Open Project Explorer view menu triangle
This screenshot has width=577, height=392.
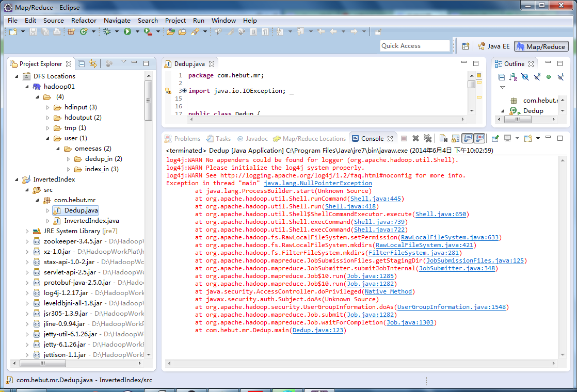(x=124, y=61)
